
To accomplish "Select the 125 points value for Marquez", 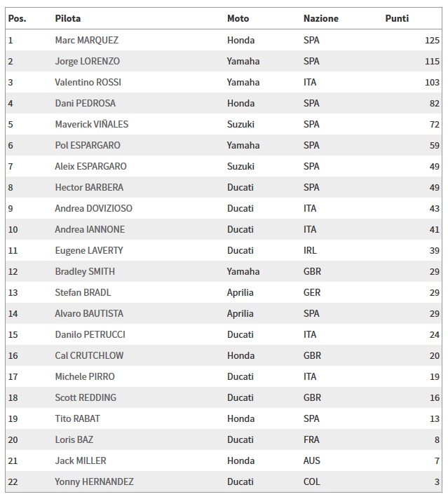I will pyautogui.click(x=432, y=40).
